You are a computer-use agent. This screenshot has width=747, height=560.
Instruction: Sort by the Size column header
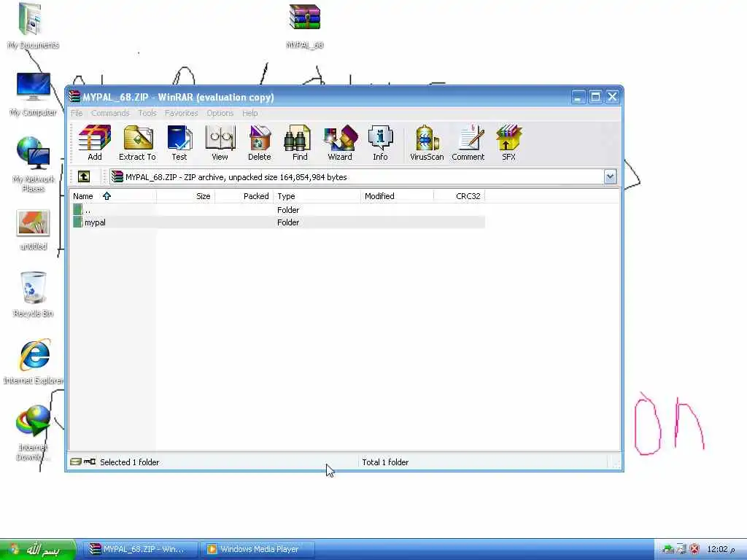185,196
